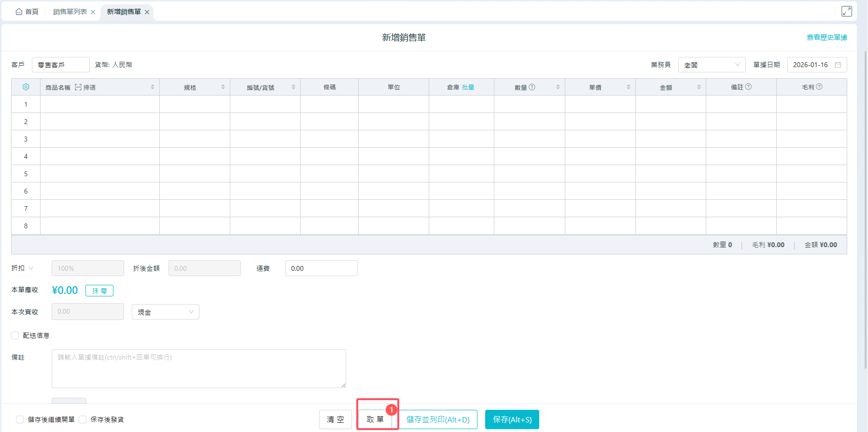Toggle the 保存後發貨 checkbox

[x=83, y=419]
